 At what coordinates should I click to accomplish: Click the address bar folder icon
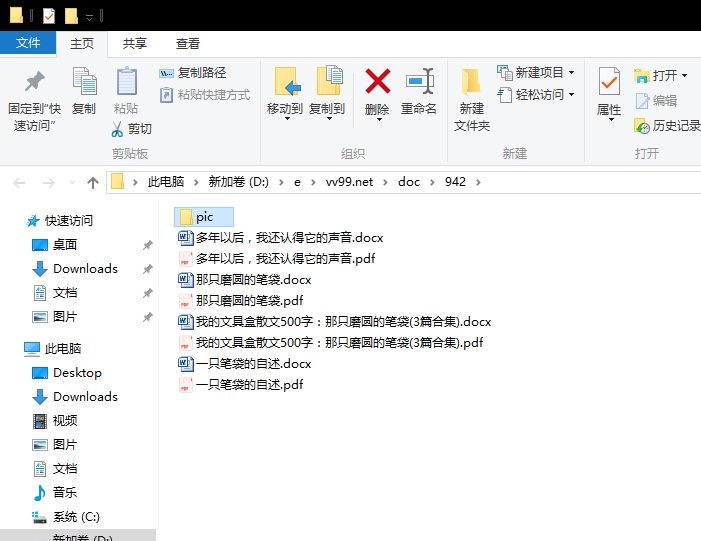(117, 182)
